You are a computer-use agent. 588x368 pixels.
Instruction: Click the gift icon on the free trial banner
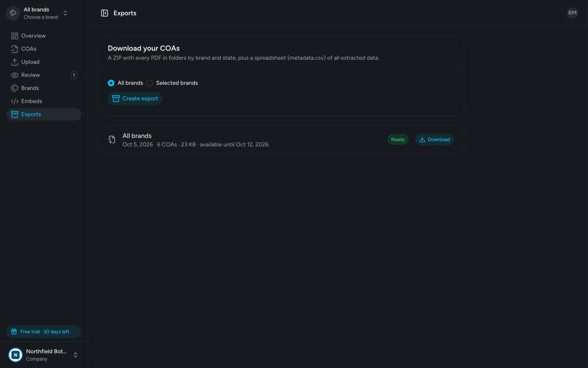coord(14,331)
